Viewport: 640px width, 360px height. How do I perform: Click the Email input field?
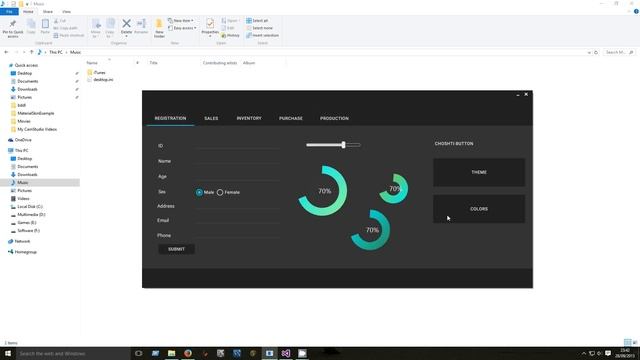[x=237, y=220]
